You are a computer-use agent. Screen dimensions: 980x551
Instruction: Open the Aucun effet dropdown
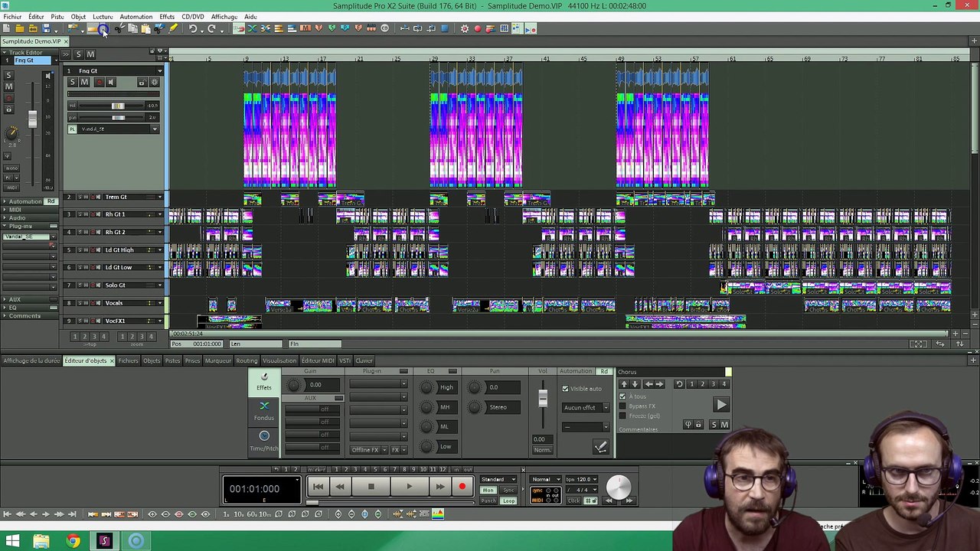586,407
